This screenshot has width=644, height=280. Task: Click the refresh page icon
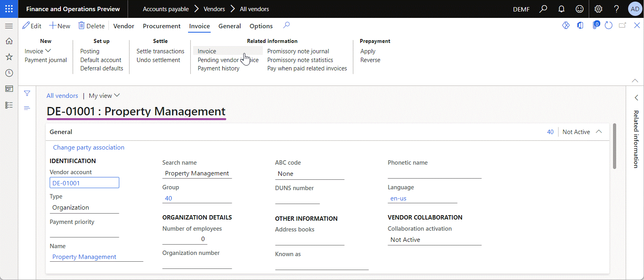[x=608, y=25]
